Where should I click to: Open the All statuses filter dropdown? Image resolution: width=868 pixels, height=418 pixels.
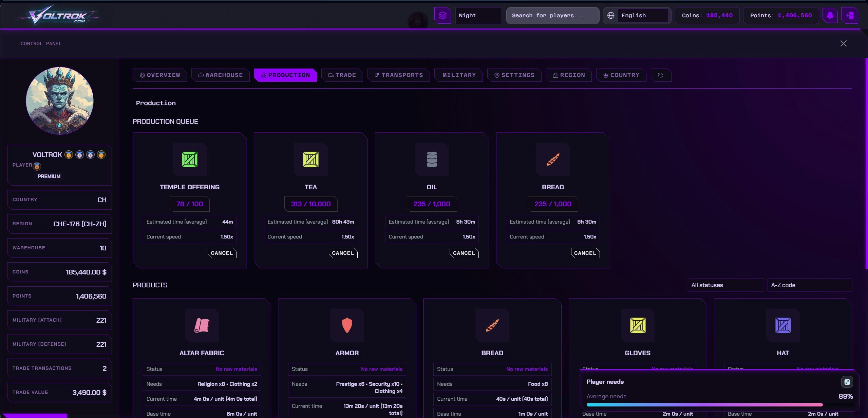coord(725,285)
